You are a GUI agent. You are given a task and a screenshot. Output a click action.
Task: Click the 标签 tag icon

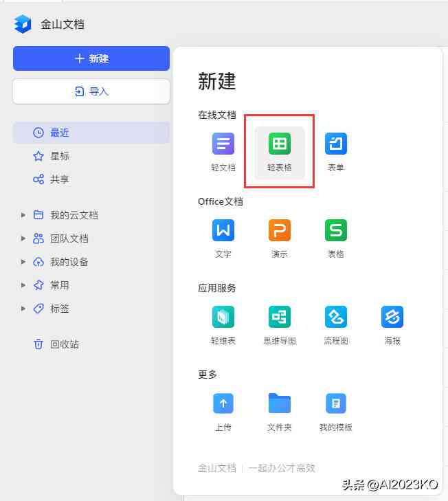pos(38,309)
